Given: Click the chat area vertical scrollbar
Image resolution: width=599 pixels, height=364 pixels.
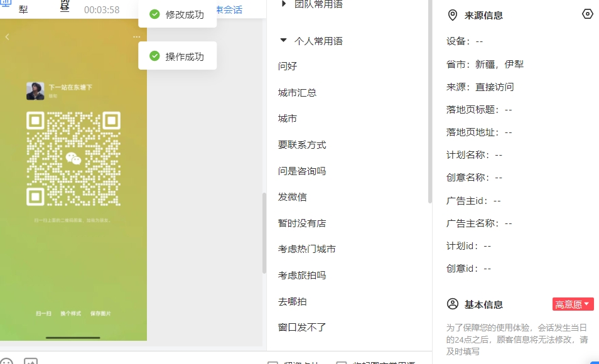Looking at the screenshot, I should [x=264, y=233].
